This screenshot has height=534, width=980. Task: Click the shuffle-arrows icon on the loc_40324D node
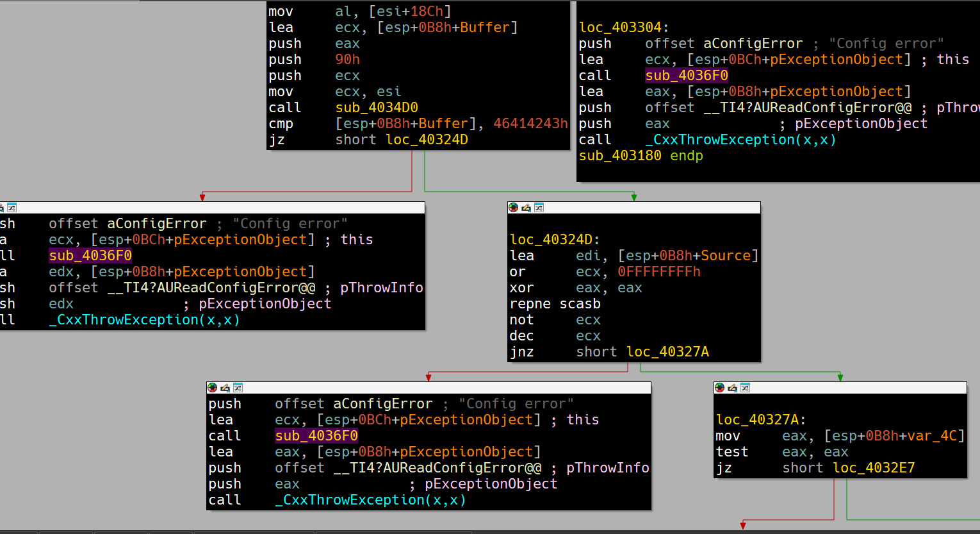(539, 208)
